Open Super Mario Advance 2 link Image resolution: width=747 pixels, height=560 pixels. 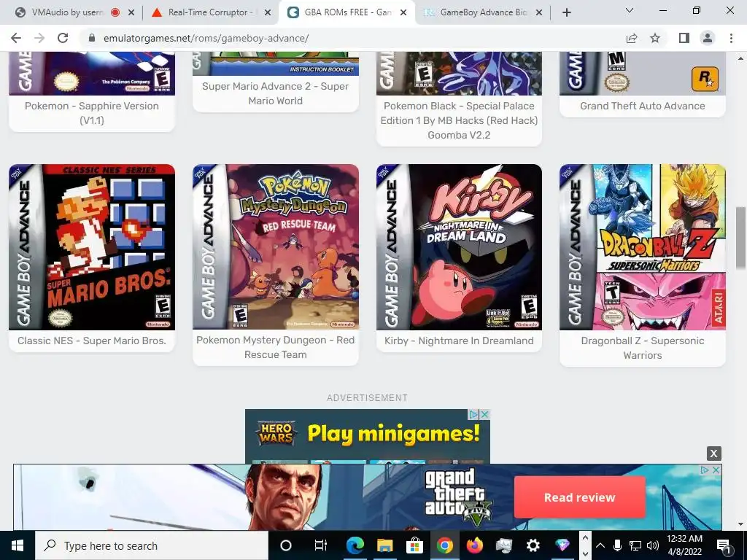click(x=275, y=93)
